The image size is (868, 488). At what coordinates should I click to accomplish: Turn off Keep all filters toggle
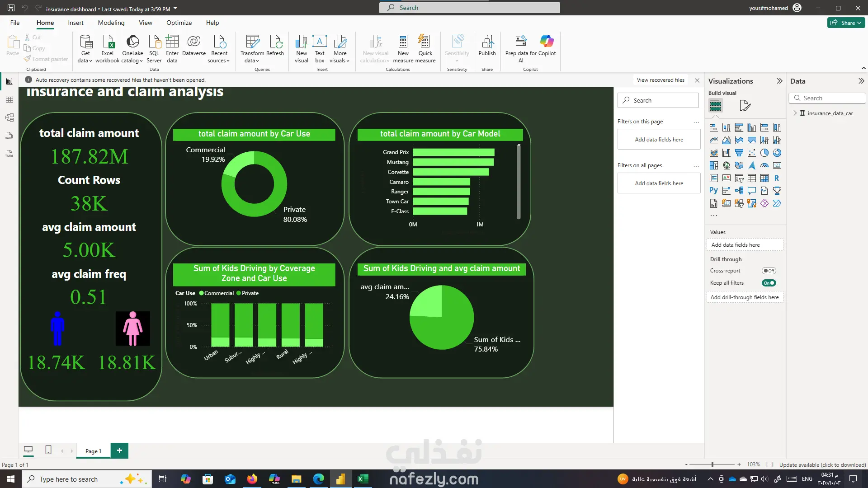769,283
